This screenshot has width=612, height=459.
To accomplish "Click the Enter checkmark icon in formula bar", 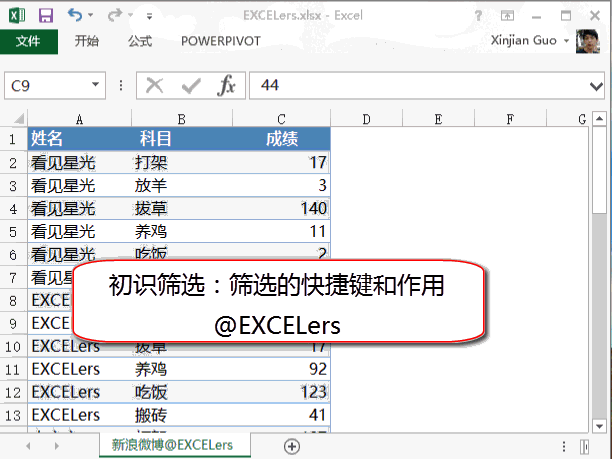I will 190,86.
